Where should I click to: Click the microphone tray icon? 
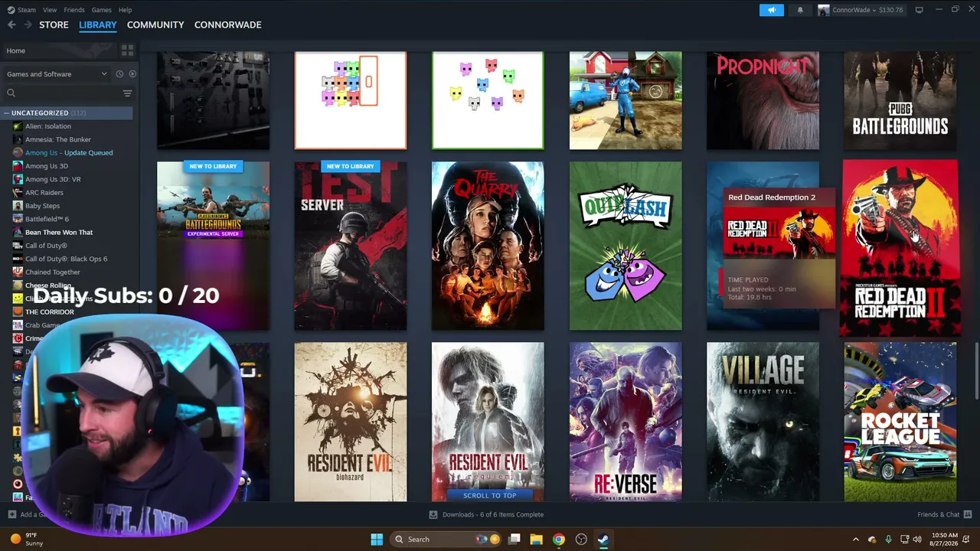pyautogui.click(x=888, y=540)
